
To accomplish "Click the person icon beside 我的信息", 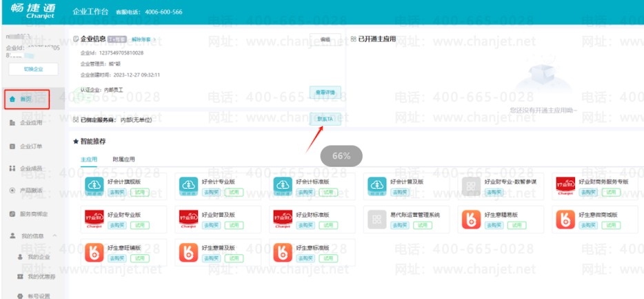I will (12, 235).
